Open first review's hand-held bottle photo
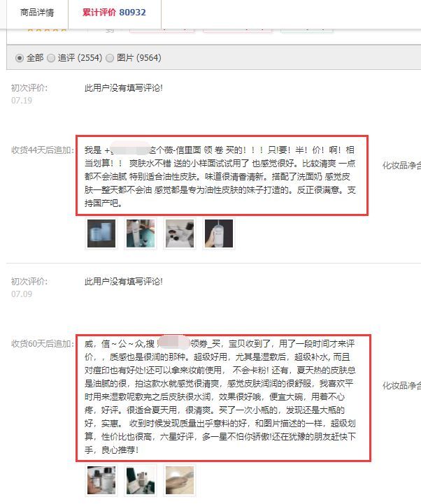 [219, 233]
